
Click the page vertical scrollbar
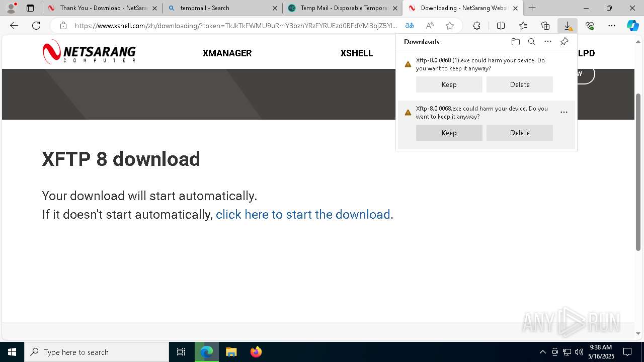pos(638,171)
